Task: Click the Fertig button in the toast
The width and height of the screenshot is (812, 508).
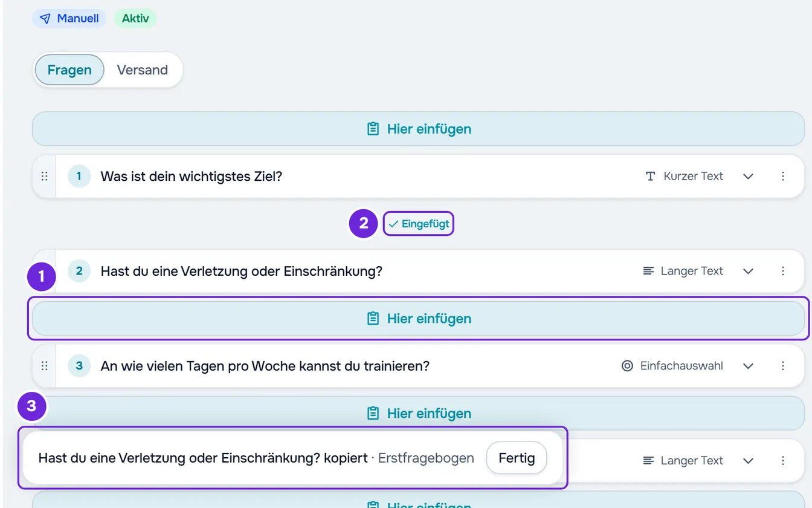Action: tap(517, 458)
